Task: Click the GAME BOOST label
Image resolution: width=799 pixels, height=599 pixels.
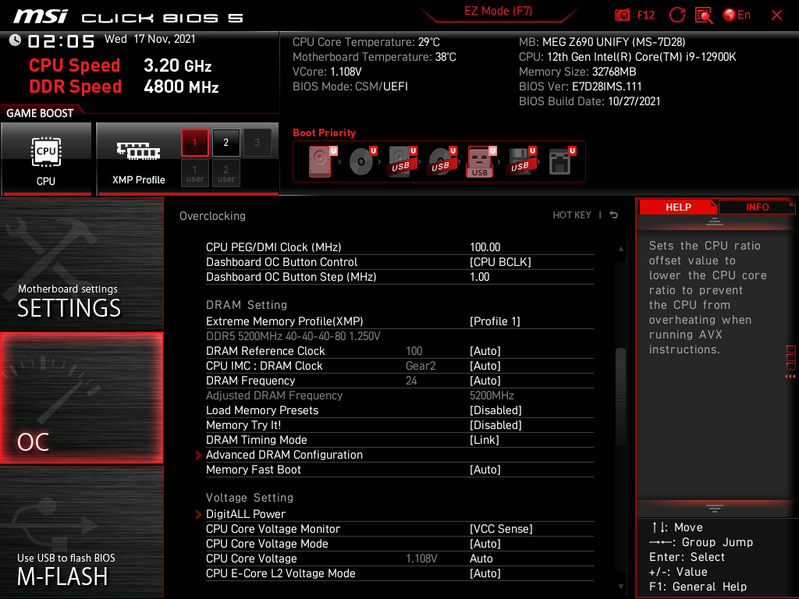Action: click(40, 113)
